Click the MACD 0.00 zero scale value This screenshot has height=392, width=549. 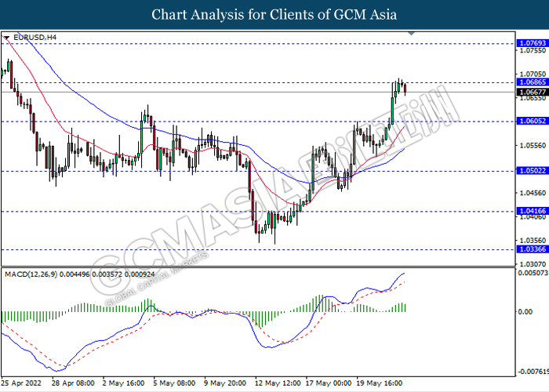(525, 311)
